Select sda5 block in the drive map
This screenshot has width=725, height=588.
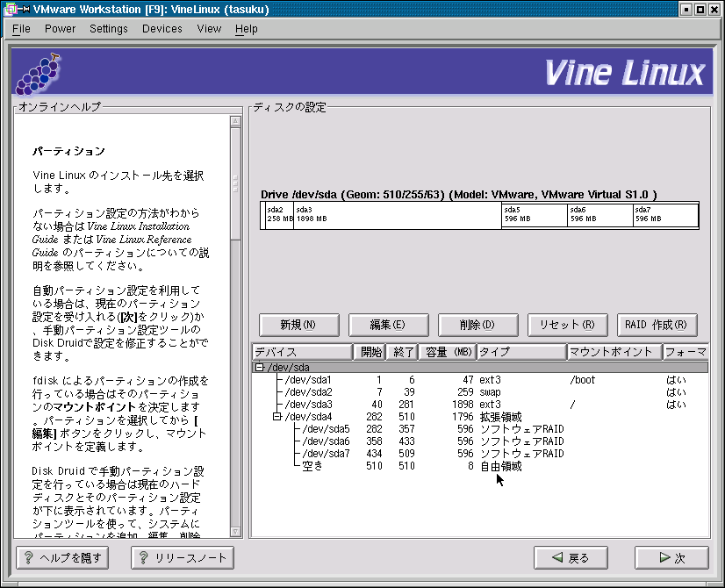(534, 215)
